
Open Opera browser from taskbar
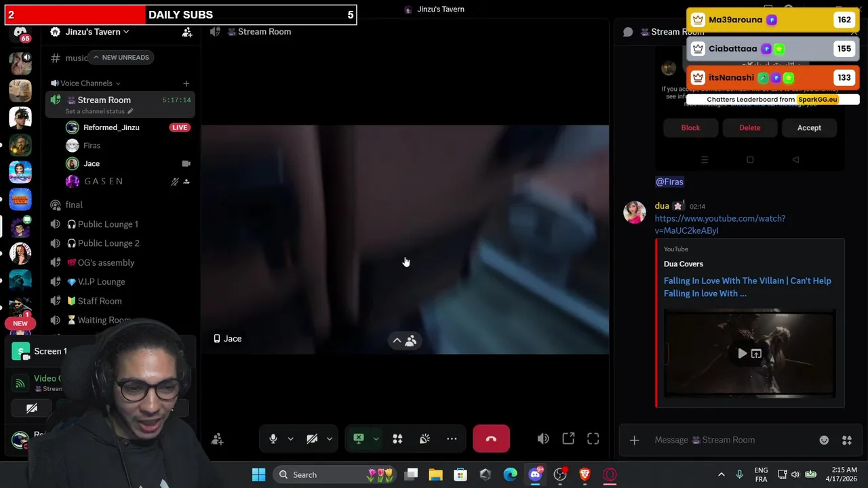[610, 474]
